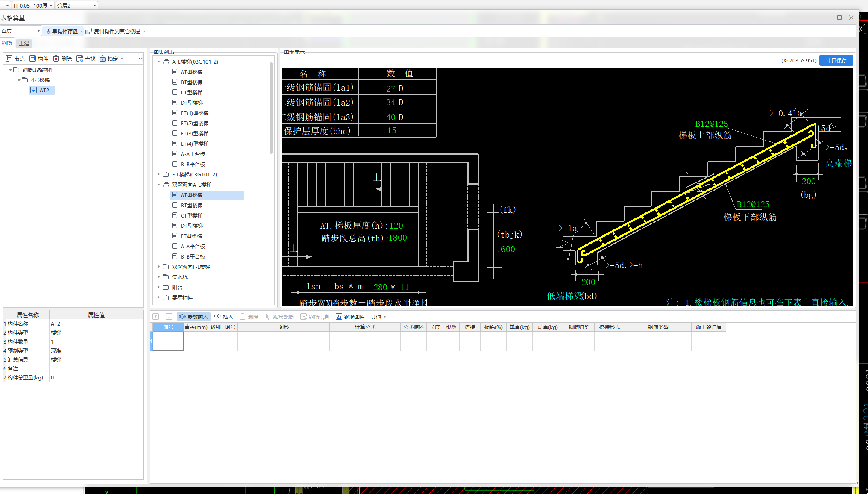Select DT型楼梯 under 双网双向A-E楼梯
This screenshot has width=868, height=494.
tap(191, 226)
